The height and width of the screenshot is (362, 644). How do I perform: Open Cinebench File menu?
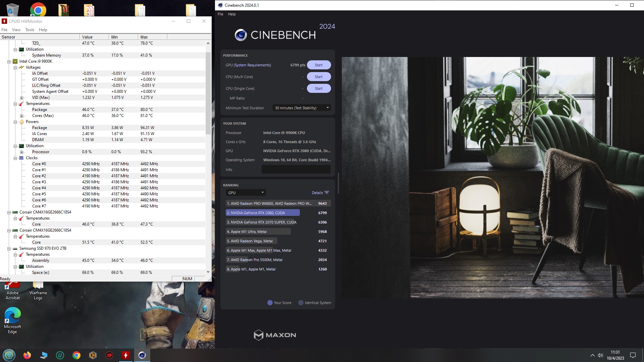click(x=220, y=14)
